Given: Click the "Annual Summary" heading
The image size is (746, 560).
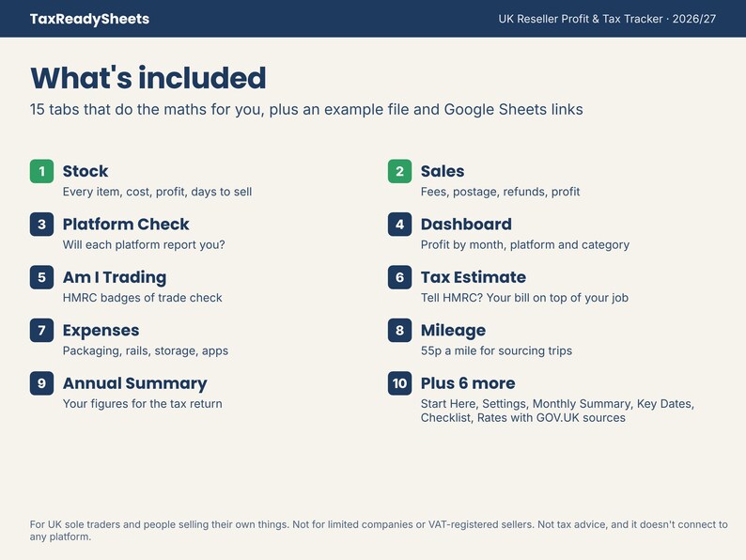Looking at the screenshot, I should (135, 383).
